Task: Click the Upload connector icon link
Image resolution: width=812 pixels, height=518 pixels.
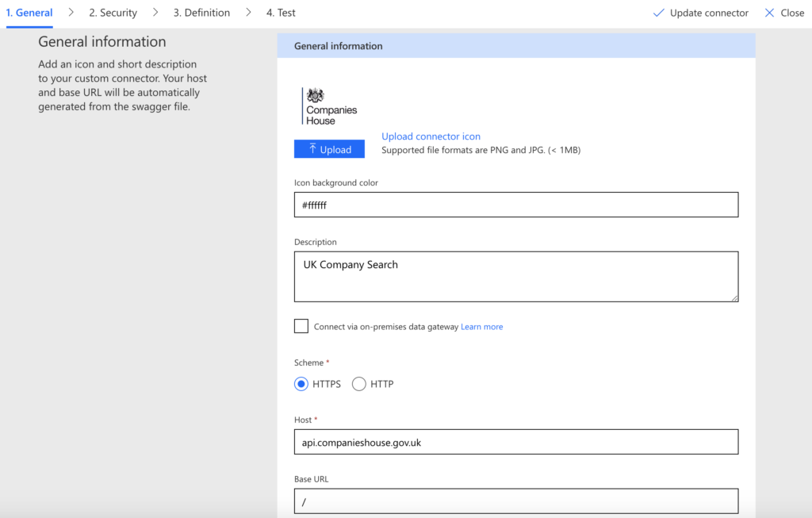Action: pyautogui.click(x=431, y=136)
